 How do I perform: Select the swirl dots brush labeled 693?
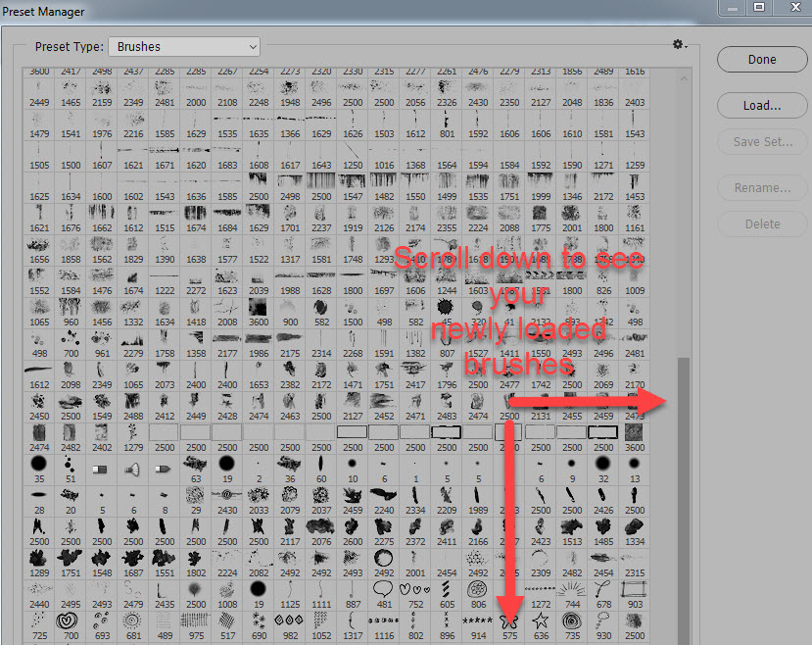[102, 626]
